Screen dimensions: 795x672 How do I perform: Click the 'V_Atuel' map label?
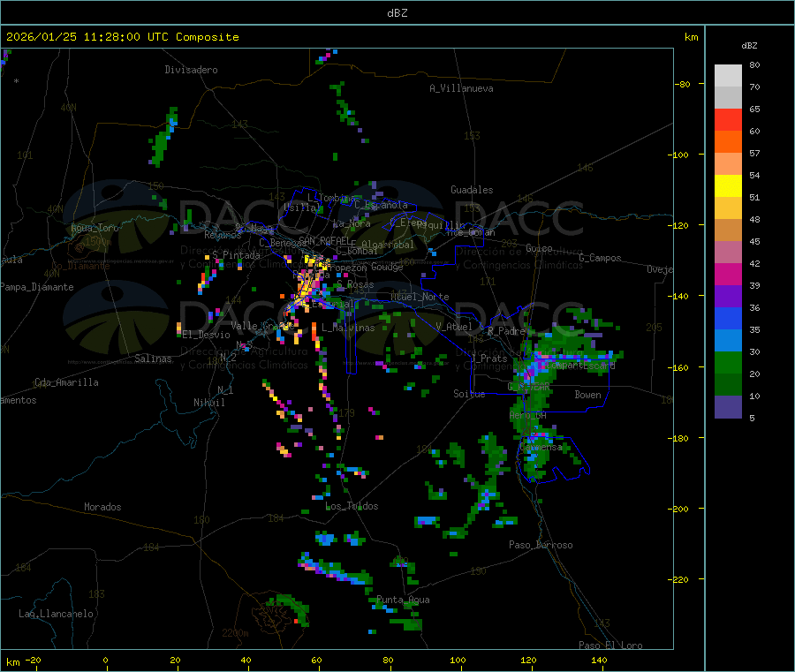pyautogui.click(x=454, y=327)
